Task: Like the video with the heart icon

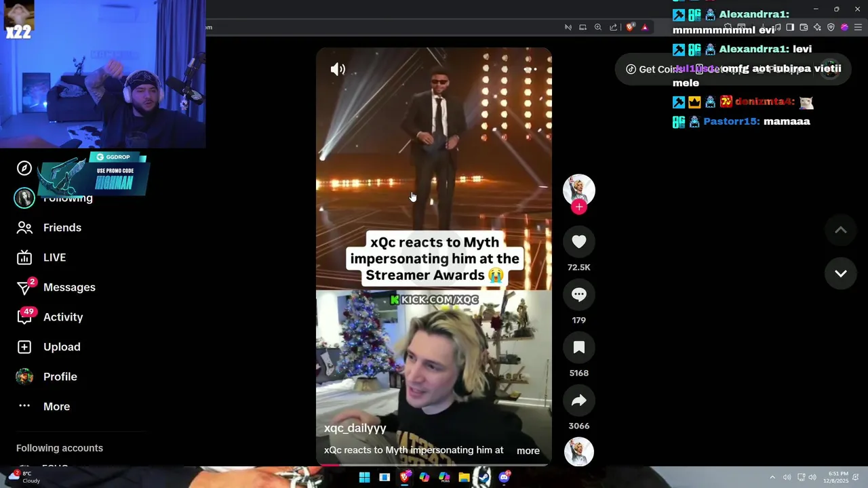Action: (x=578, y=242)
